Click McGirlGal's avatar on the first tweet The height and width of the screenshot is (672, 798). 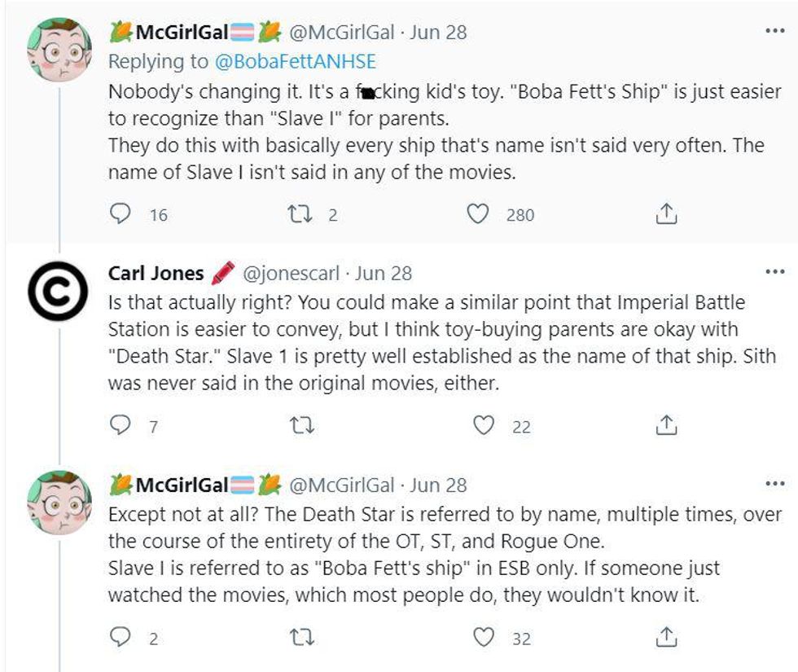(x=59, y=49)
